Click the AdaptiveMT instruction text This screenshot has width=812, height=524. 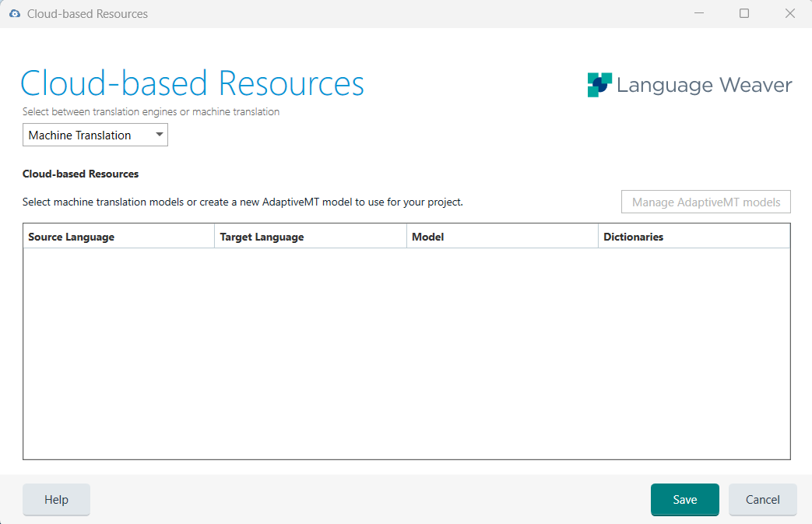[242, 202]
